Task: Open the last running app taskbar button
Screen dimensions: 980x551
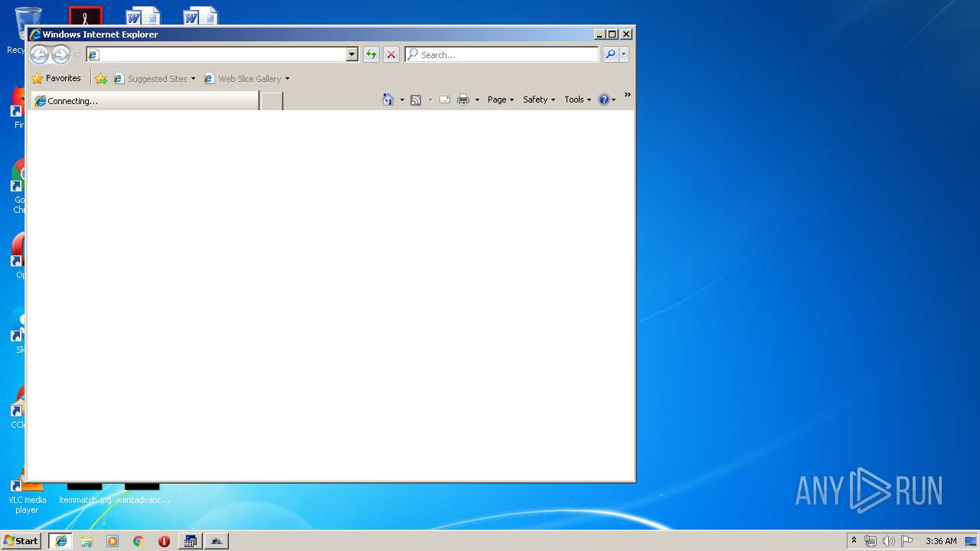Action: 217,541
